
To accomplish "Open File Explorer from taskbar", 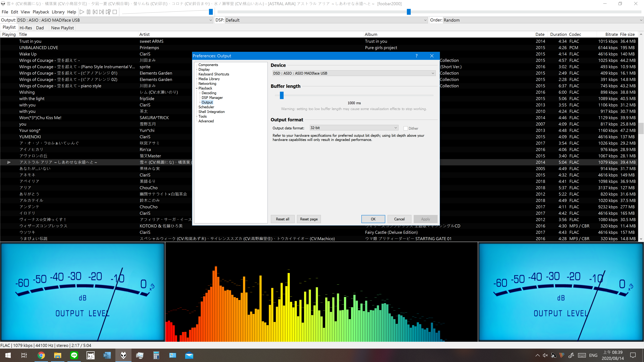I will 58,355.
